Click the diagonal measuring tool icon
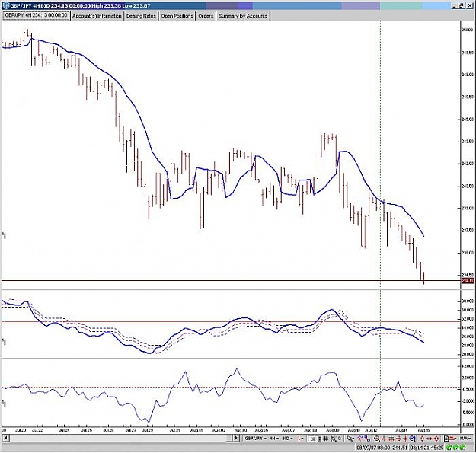476x453 pixels. 334,439
